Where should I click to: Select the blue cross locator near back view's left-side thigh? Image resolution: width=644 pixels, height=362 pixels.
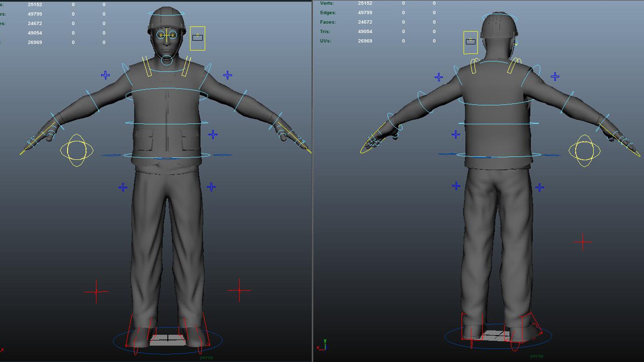point(456,186)
